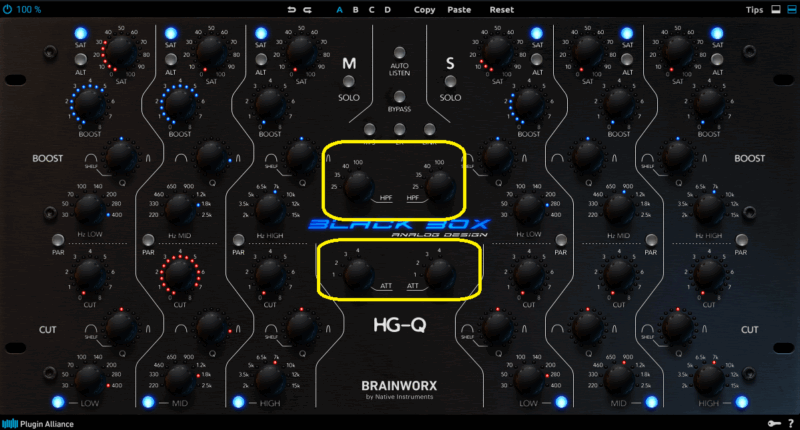This screenshot has height=430, width=800.
Task: Click the 100 % scale value
Action: (x=29, y=9)
